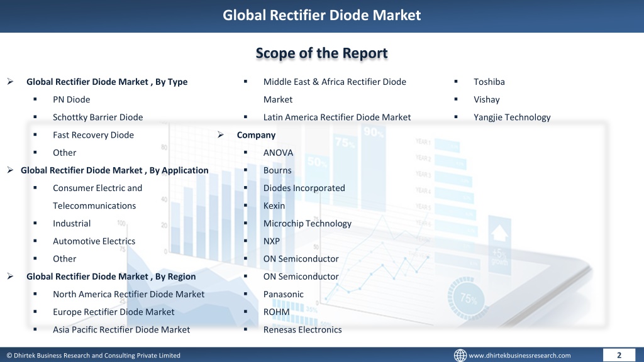Select 'Diodes Incorporated' company entry

click(304, 187)
